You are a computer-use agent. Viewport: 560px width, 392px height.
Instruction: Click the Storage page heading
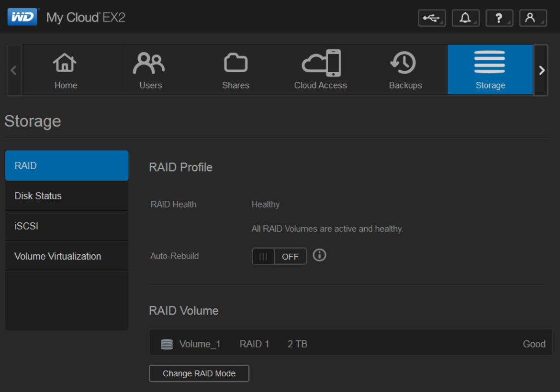[x=33, y=121]
